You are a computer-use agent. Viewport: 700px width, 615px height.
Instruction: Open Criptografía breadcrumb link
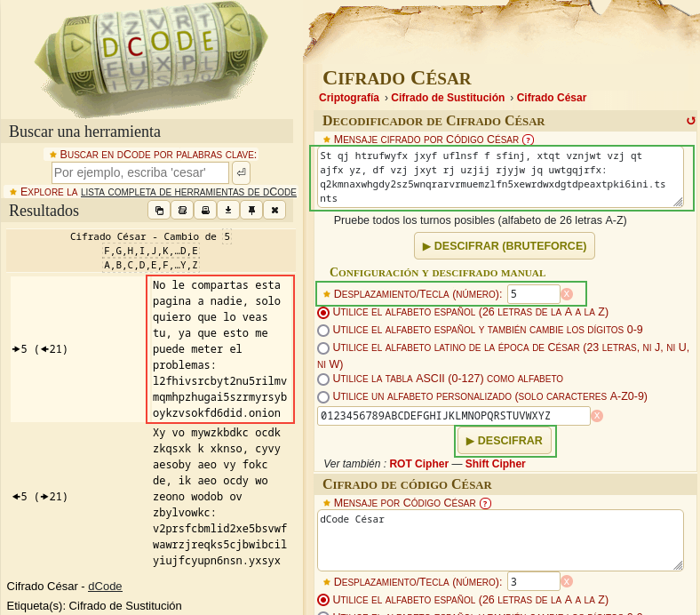[x=349, y=98]
